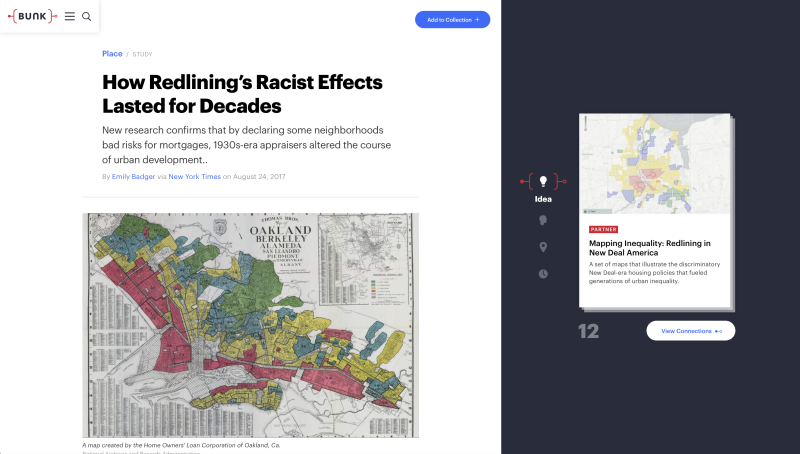Viewport: 800px width, 454px height.
Task: Open the search magnifier icon
Action: [87, 16]
